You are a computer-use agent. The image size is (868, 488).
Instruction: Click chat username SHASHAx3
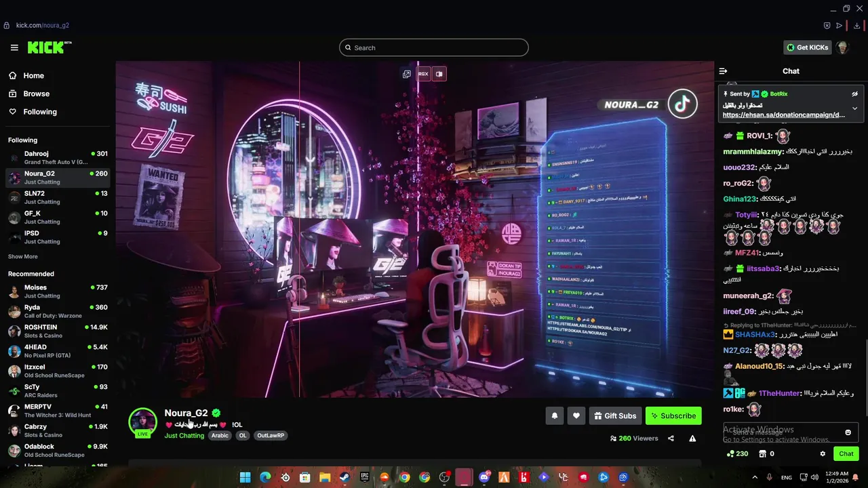(755, 335)
